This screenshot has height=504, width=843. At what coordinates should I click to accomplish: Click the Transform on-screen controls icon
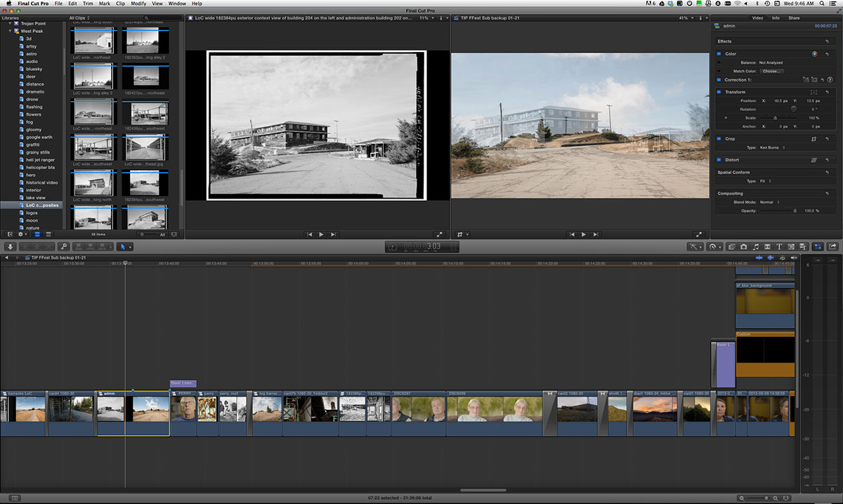tap(814, 92)
